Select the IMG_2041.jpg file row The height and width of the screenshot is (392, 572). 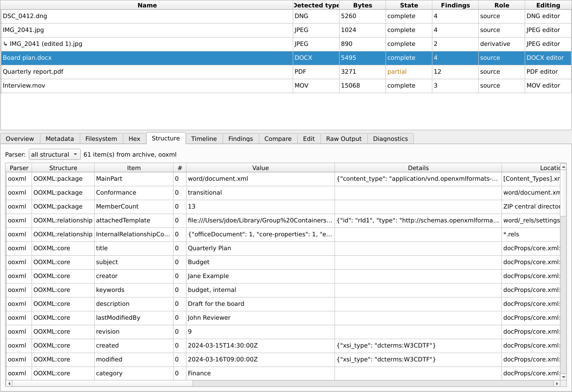286,30
